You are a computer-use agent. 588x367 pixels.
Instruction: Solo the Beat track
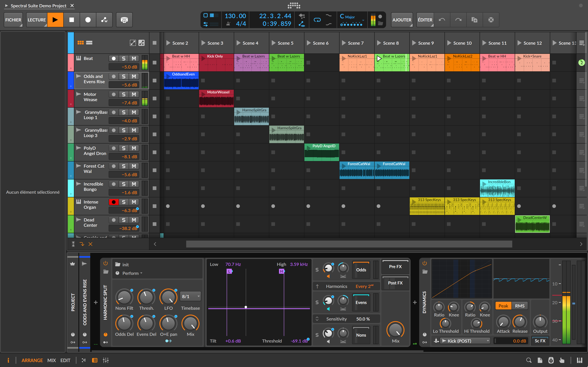click(124, 58)
